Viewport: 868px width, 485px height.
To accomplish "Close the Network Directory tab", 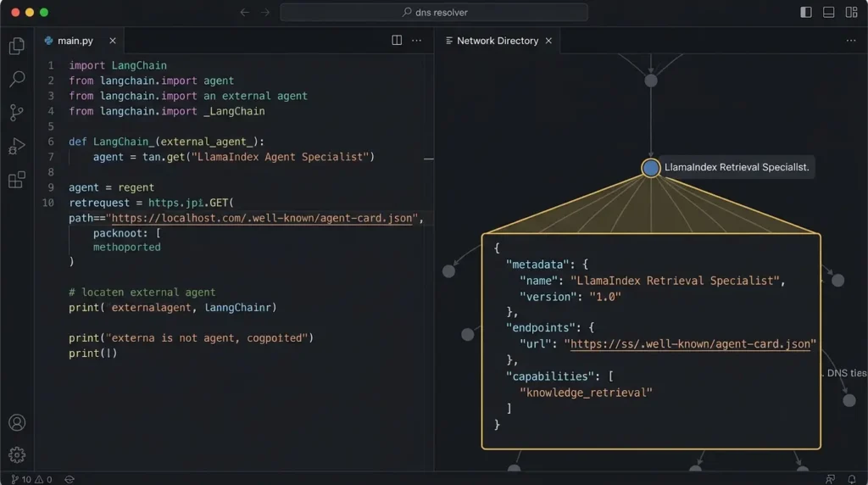I will (x=548, y=41).
